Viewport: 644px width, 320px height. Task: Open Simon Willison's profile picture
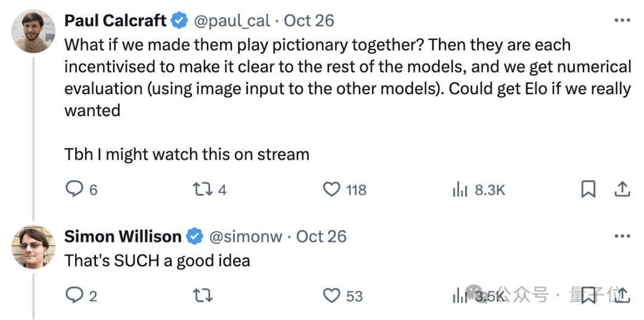point(33,247)
